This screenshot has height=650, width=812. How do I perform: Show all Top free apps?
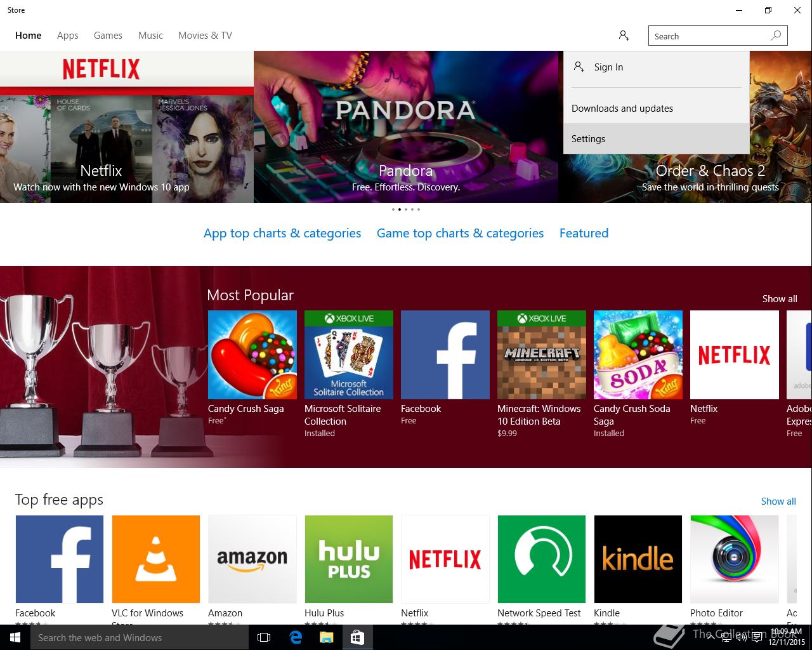[778, 501]
